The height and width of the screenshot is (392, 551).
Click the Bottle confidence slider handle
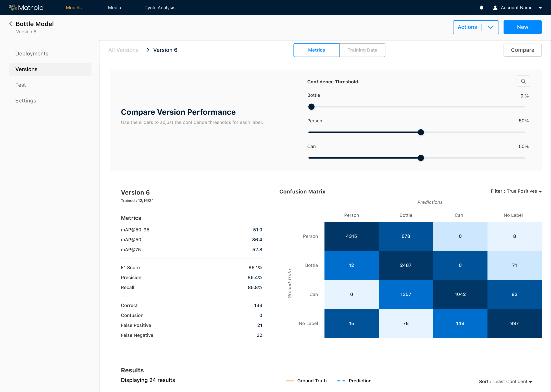point(311,107)
